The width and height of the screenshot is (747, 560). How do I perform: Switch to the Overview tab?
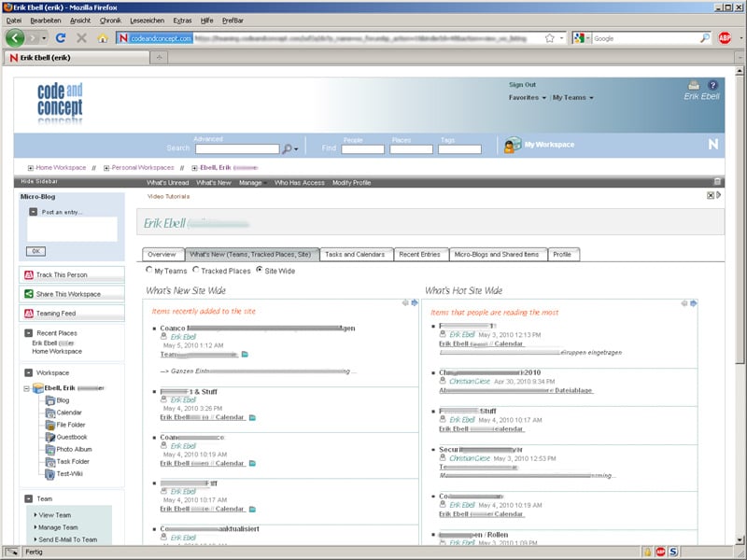pos(162,255)
